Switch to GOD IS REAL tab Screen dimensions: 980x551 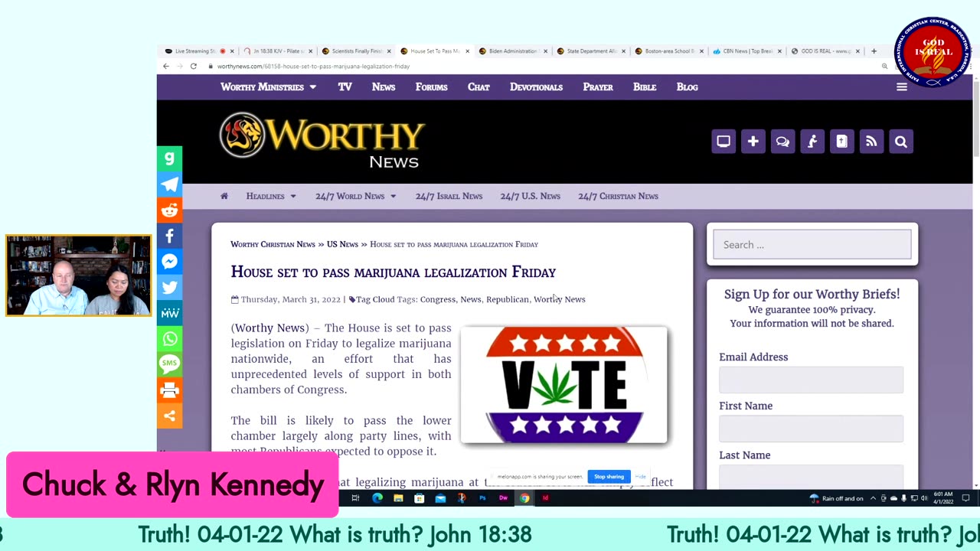point(825,51)
